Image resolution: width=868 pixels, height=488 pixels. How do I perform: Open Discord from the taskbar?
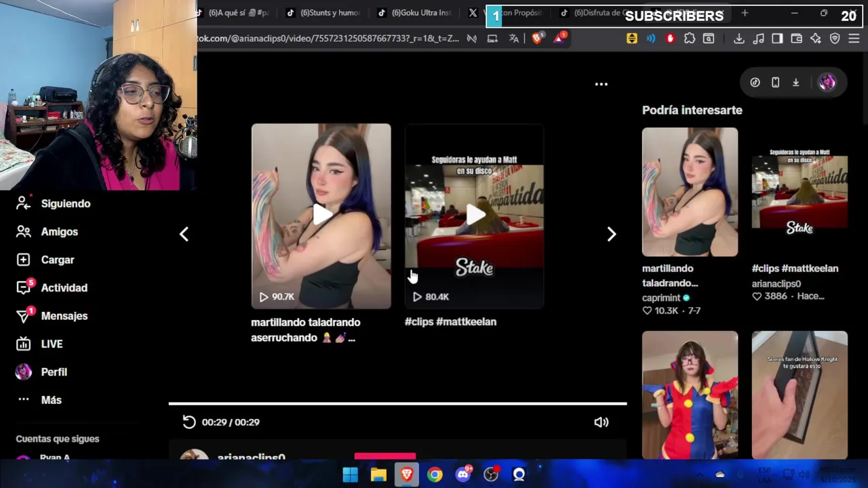click(463, 474)
